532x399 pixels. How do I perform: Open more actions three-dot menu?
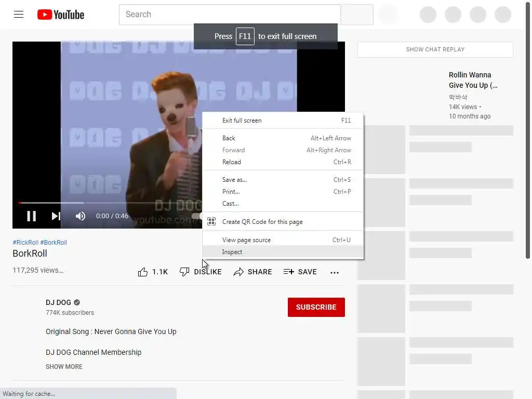[335, 272]
